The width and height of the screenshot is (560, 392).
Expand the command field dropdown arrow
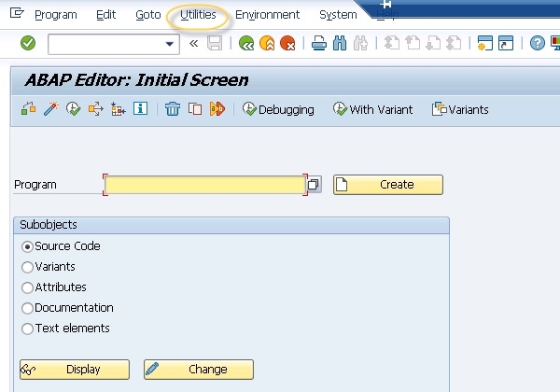click(x=170, y=44)
